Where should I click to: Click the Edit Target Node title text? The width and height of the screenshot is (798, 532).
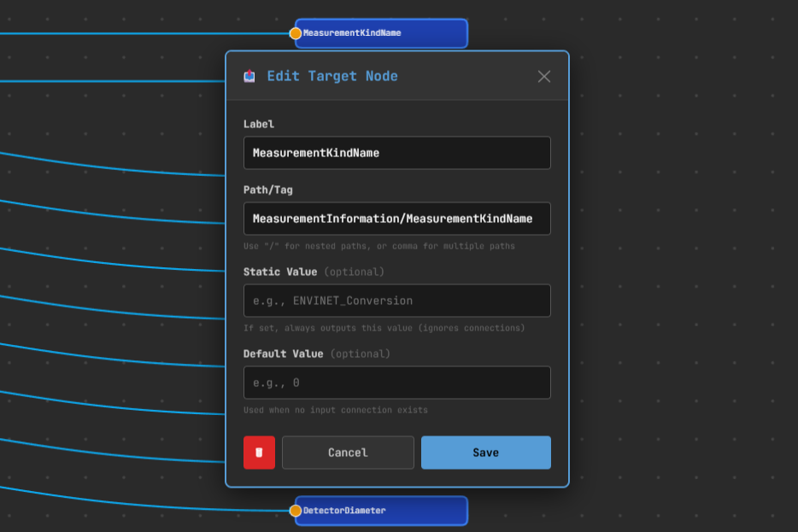[x=332, y=77]
